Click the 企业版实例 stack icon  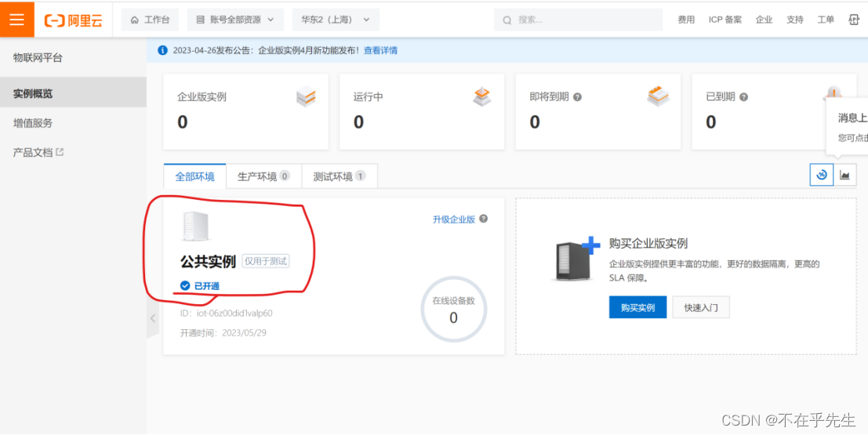point(306,97)
